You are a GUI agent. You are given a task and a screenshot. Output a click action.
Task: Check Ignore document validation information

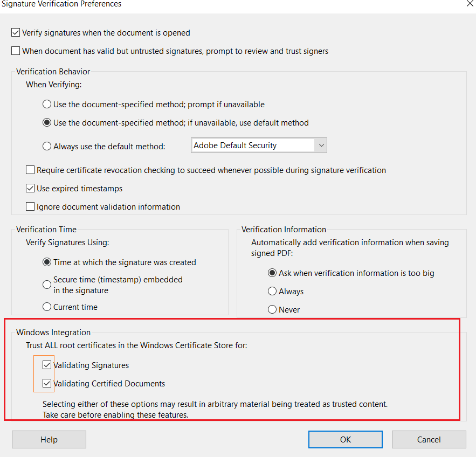pos(31,206)
